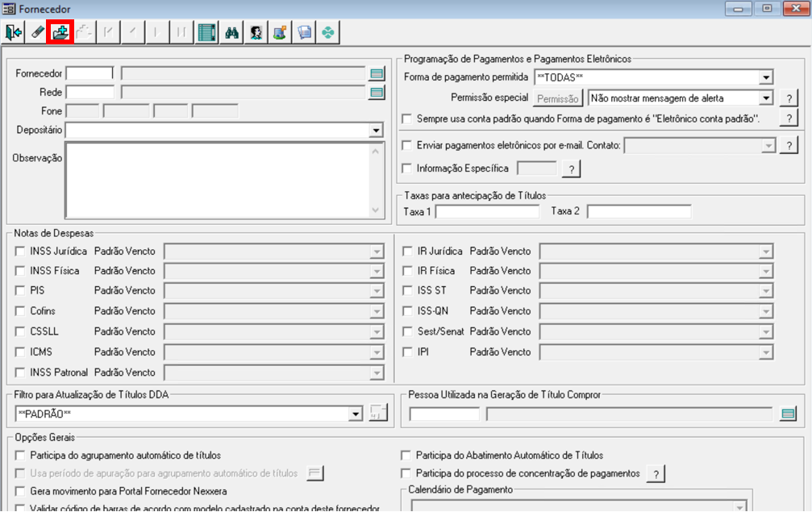This screenshot has width=812, height=512.
Task: Click the stacked documents toolbar icon
Action: pyautogui.click(x=305, y=32)
